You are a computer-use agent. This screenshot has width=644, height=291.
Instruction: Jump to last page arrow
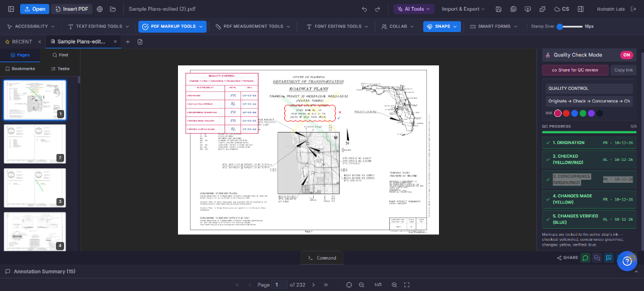coord(326,285)
